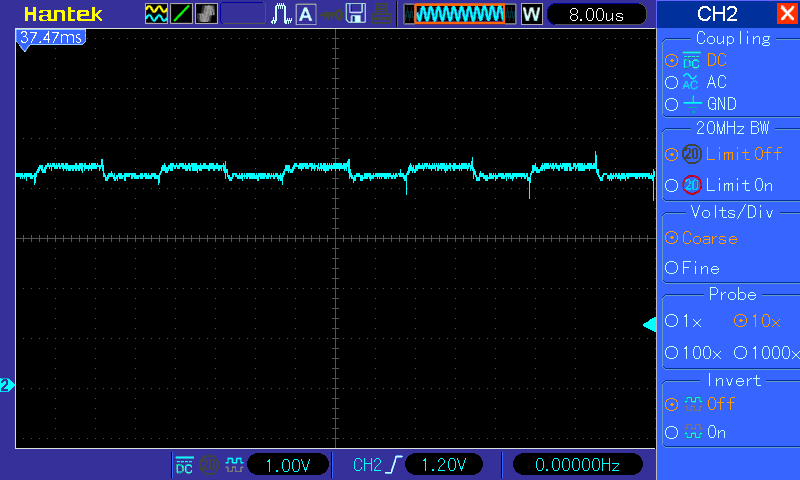Click the 8.00us timebase readout
800x480 pixels.
pos(596,14)
